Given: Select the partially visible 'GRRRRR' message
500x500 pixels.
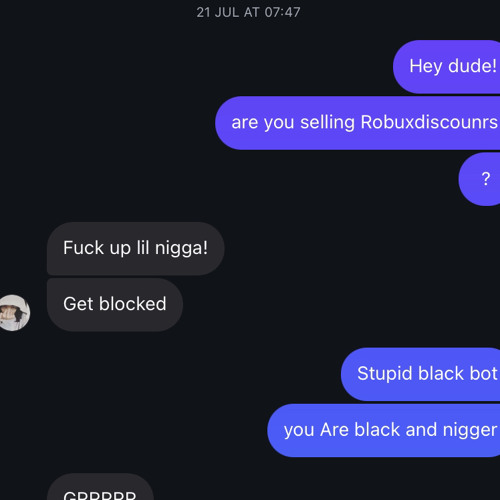Looking at the screenshot, I should point(100,487).
